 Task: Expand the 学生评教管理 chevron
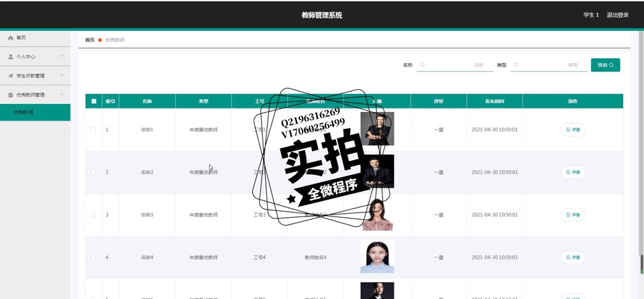pyautogui.click(x=62, y=76)
